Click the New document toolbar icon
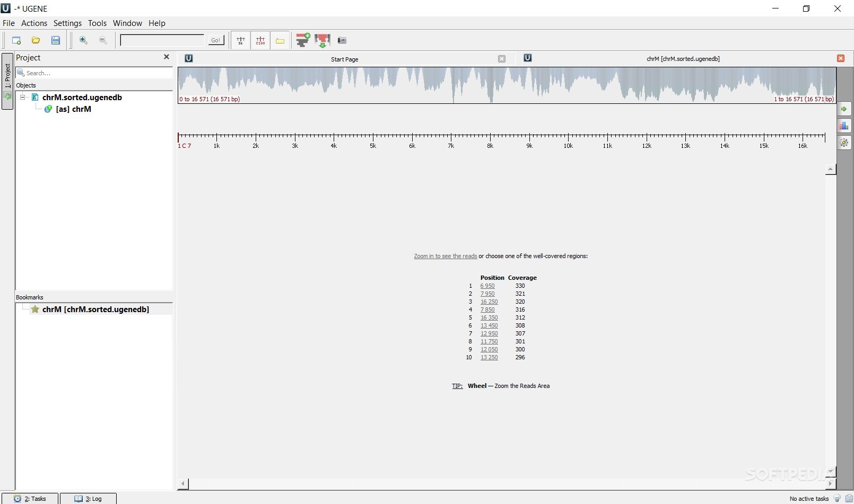854x504 pixels. click(x=16, y=40)
